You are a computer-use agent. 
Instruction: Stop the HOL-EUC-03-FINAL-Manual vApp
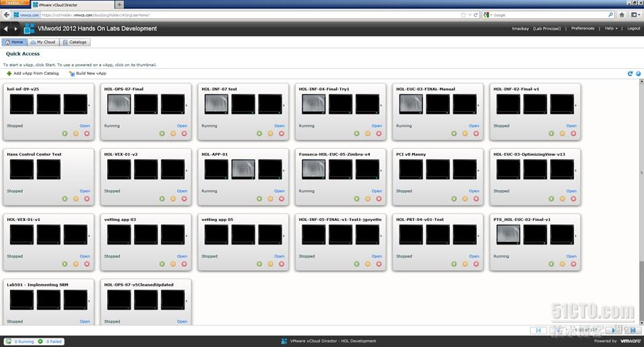(476, 133)
